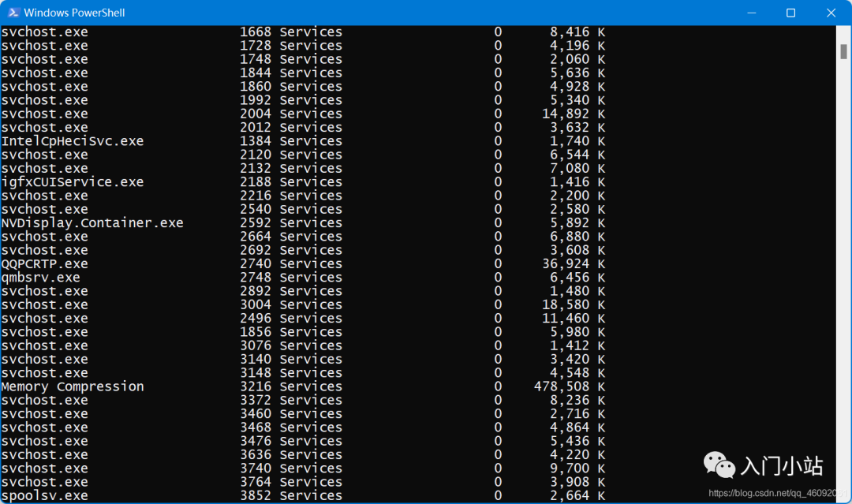Image resolution: width=852 pixels, height=504 pixels.
Task: Click the Windows PowerShell title text
Action: [74, 13]
